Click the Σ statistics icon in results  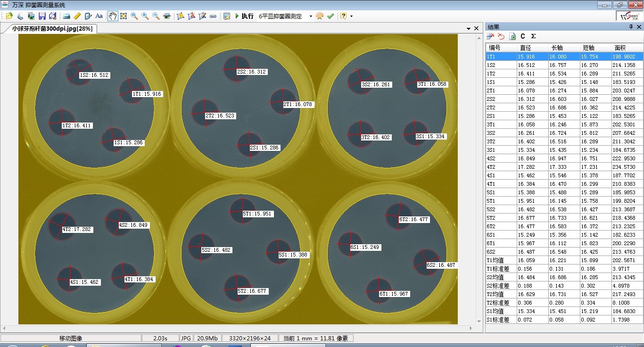(533, 36)
